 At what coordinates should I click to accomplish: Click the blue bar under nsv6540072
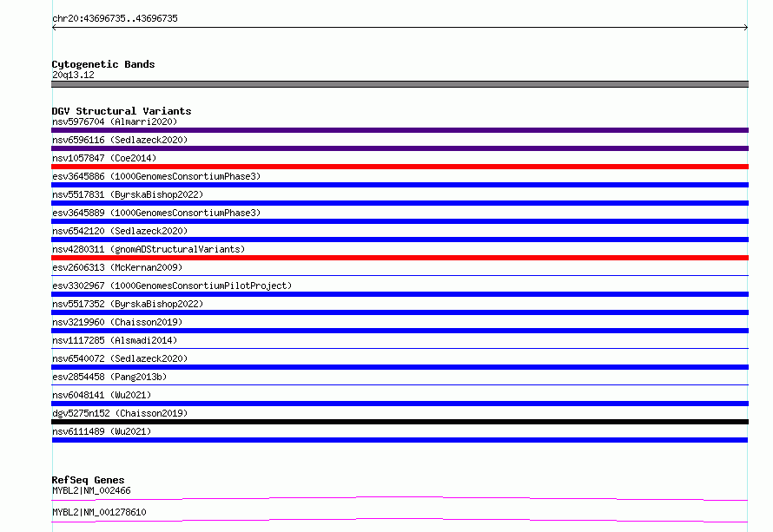(400, 367)
